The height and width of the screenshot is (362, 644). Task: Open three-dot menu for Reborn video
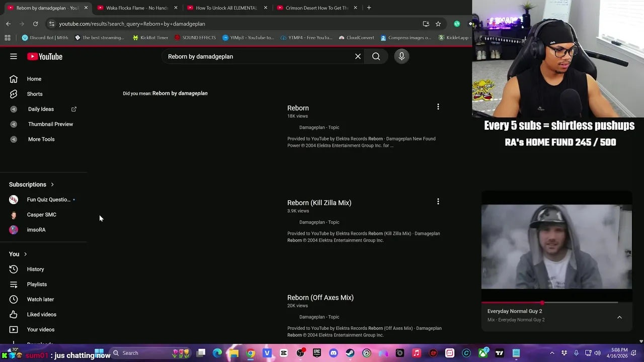(438, 107)
